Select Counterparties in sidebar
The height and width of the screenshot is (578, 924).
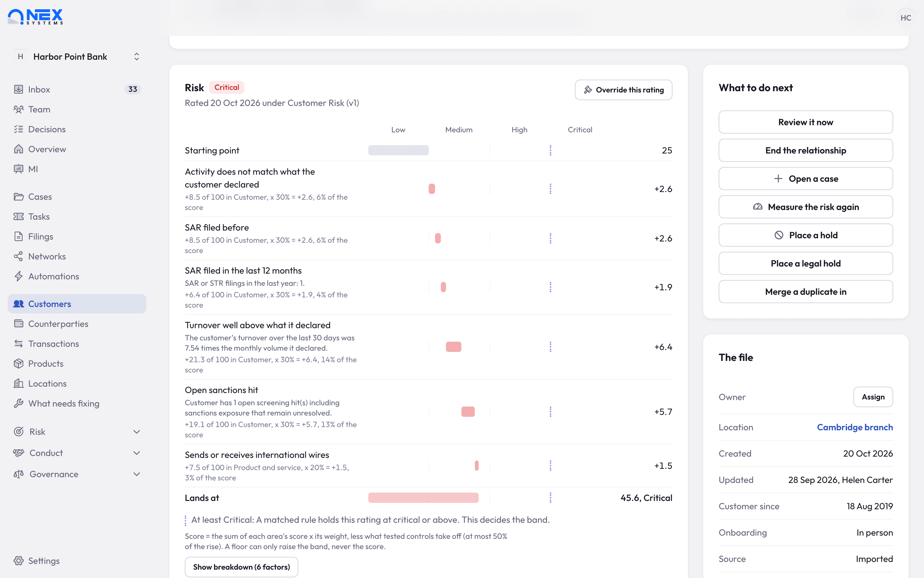point(77,324)
